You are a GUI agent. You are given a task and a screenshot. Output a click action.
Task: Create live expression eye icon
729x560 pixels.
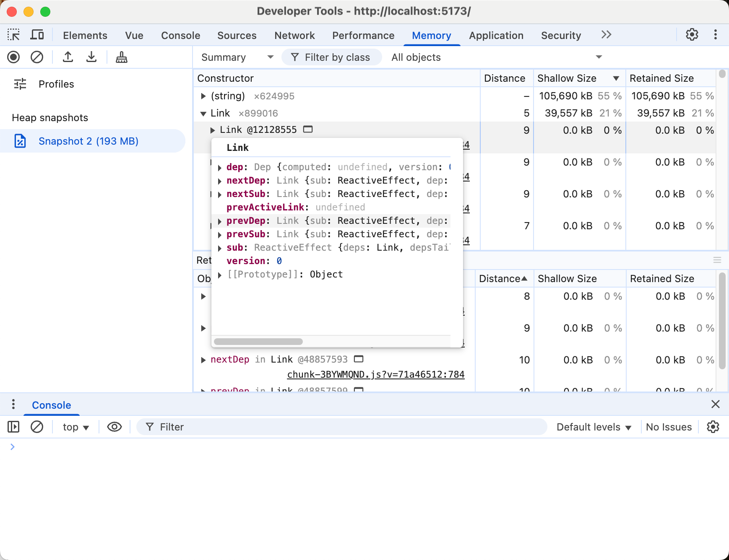point(115,427)
